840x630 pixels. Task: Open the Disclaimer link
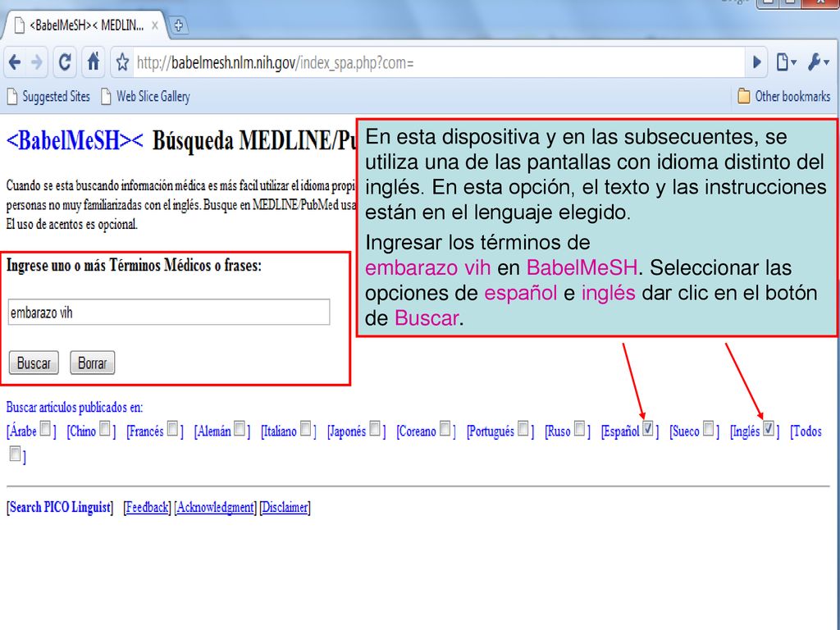pyautogui.click(x=285, y=507)
